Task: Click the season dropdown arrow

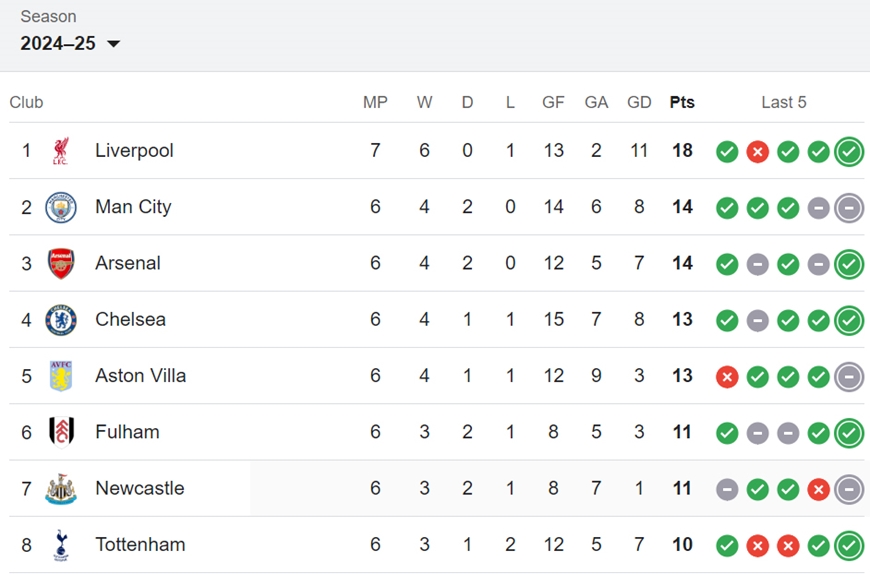Action: pos(113,44)
